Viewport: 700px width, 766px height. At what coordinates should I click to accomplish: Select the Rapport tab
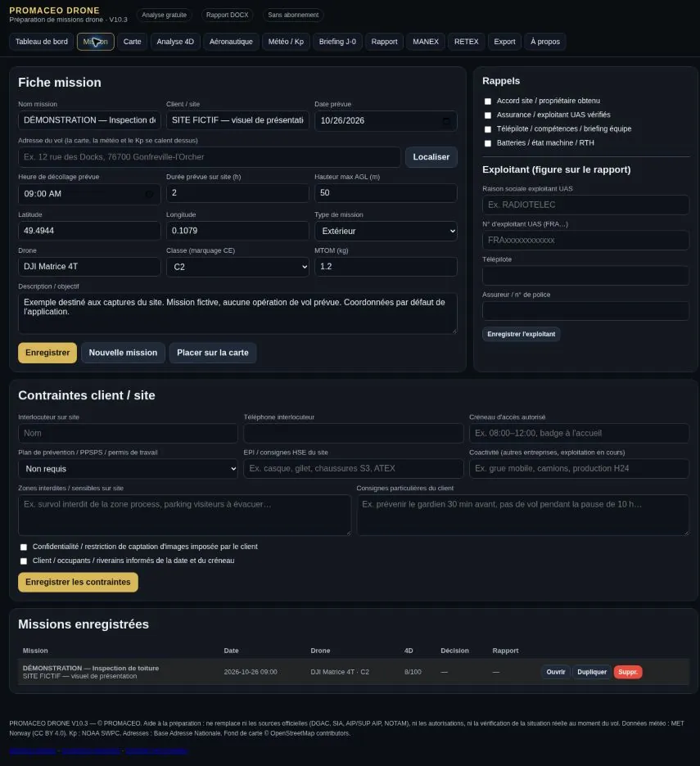(384, 42)
